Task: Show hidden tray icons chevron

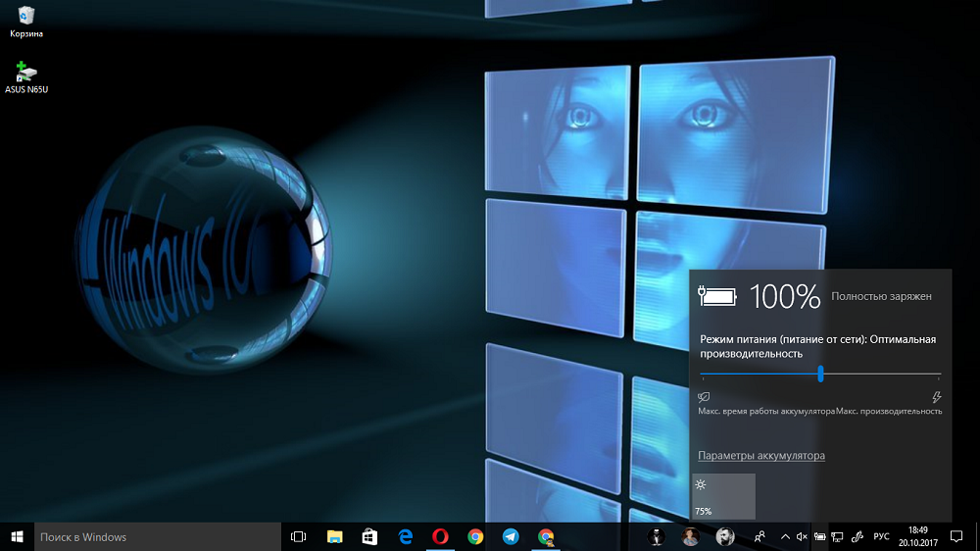Action: pos(785,536)
